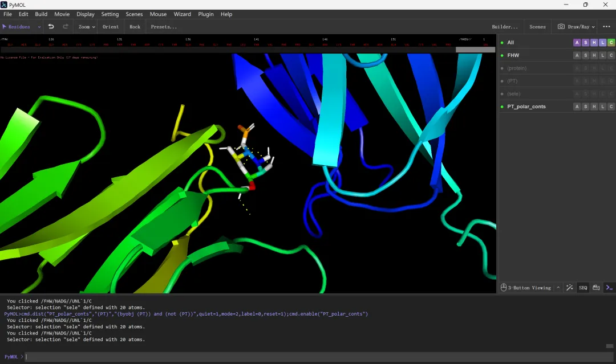Open the Mouse menu
Image resolution: width=616 pixels, height=364 pixels.
coord(159,14)
